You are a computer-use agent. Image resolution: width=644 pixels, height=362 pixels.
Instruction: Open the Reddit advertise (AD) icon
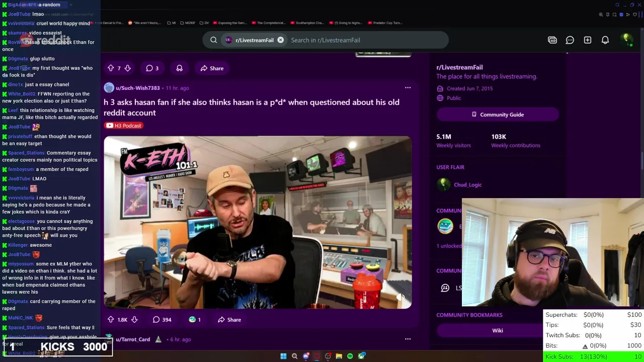pos(552,40)
